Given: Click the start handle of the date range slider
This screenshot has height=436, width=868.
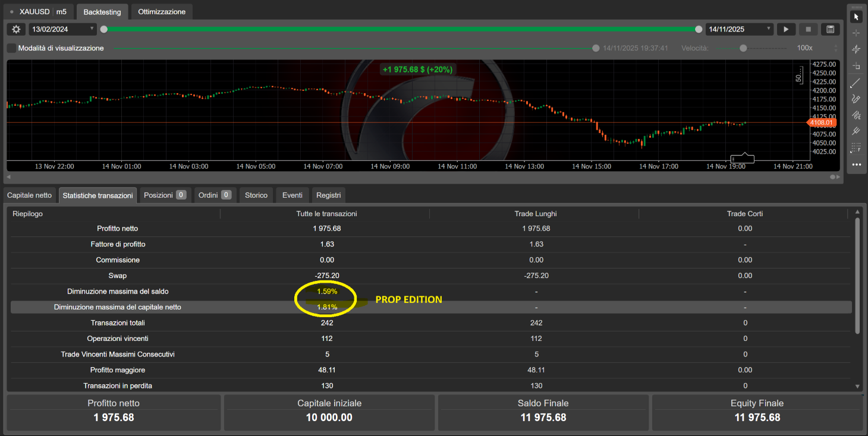Looking at the screenshot, I should point(104,29).
